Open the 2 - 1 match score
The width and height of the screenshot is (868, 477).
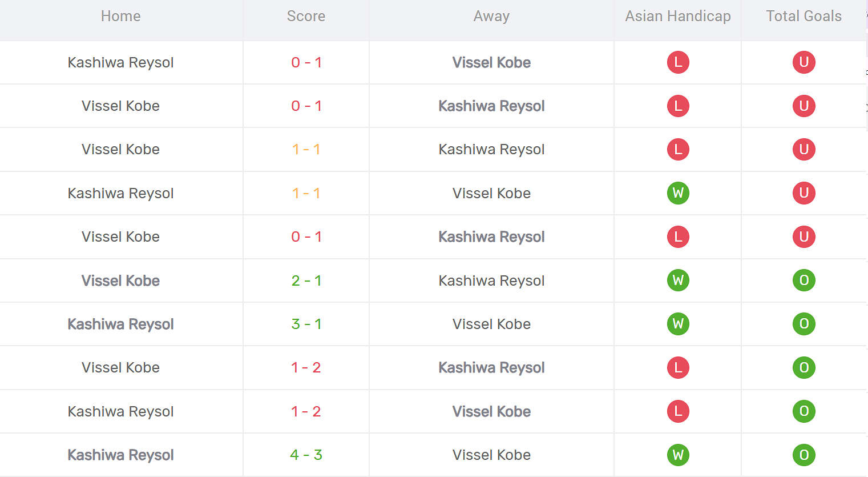click(306, 280)
